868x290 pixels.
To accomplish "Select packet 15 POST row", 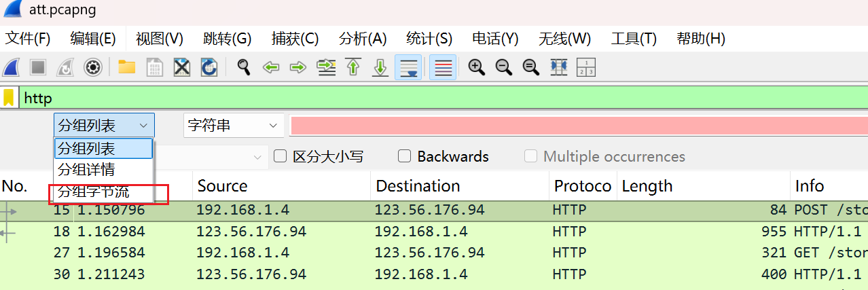I will [434, 211].
